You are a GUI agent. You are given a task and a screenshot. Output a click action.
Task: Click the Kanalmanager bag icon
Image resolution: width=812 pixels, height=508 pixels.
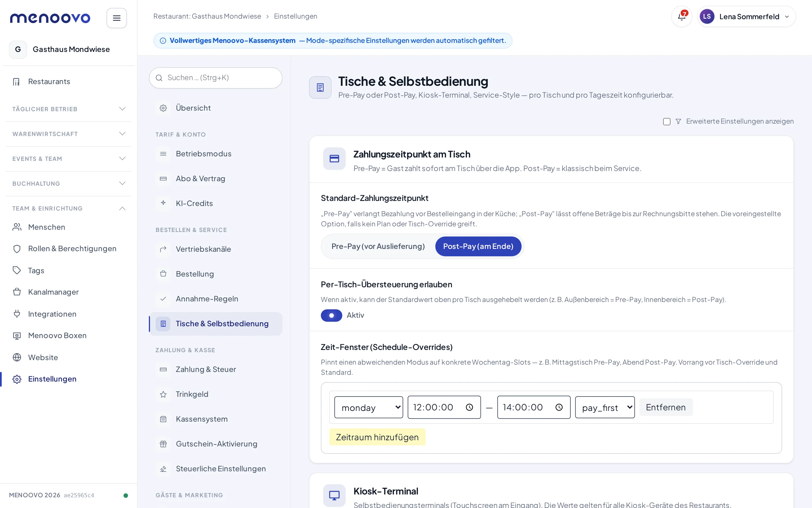[x=17, y=292]
